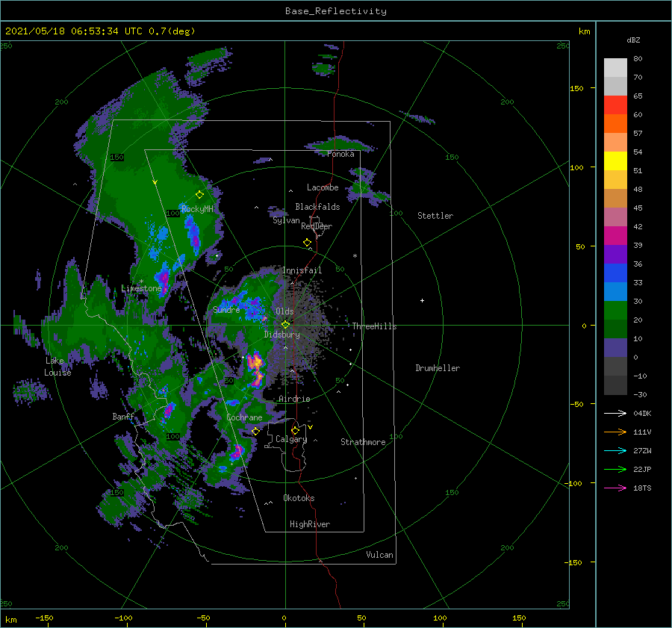Click the white asterisk marker near Limestone
The height and width of the screenshot is (628, 672).
141,282
